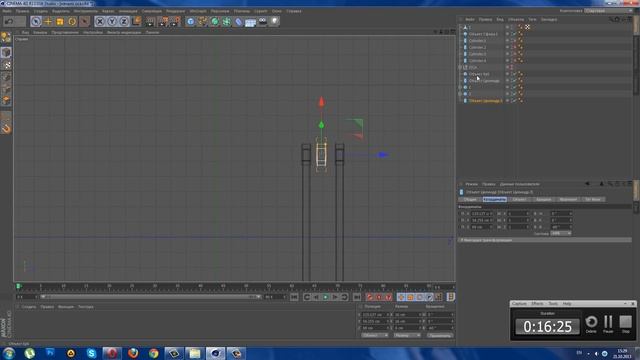The image size is (640, 360).
Task: Render to Picture Viewer
Action: (x=163, y=21)
